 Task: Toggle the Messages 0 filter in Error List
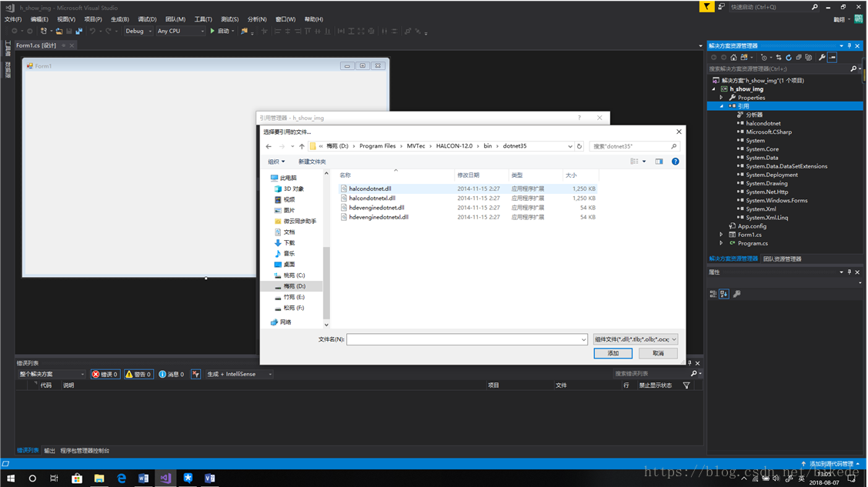pyautogui.click(x=172, y=374)
